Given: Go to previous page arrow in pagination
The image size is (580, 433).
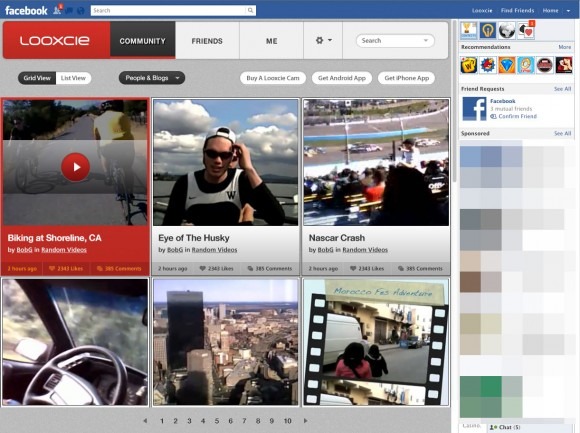Looking at the screenshot, I should 145,421.
